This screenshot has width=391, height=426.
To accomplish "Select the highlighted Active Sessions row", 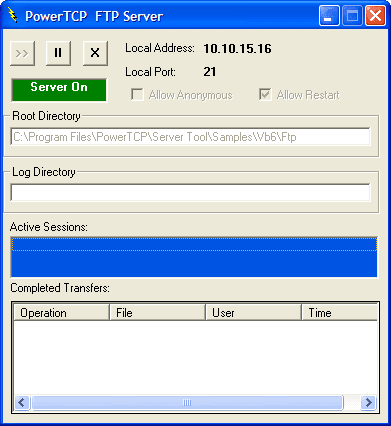I will (194, 244).
